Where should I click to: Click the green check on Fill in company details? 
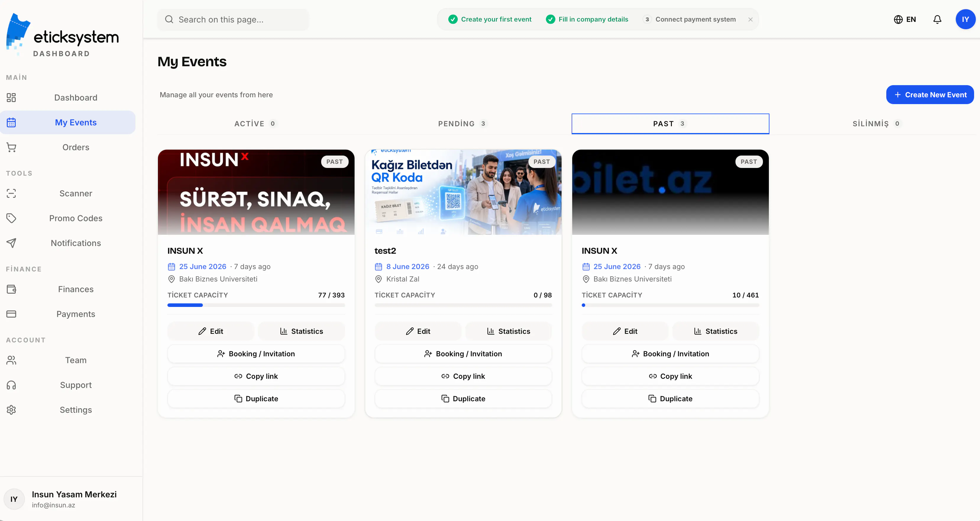click(x=551, y=20)
